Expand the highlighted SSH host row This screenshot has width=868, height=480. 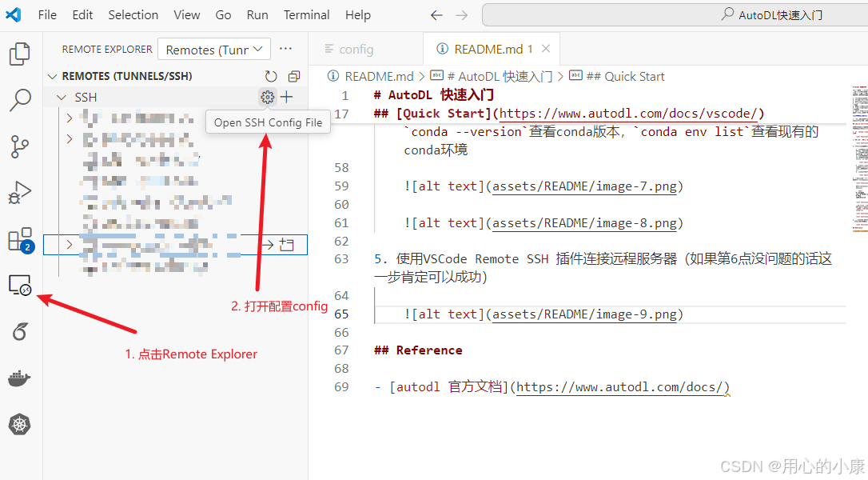tap(70, 245)
